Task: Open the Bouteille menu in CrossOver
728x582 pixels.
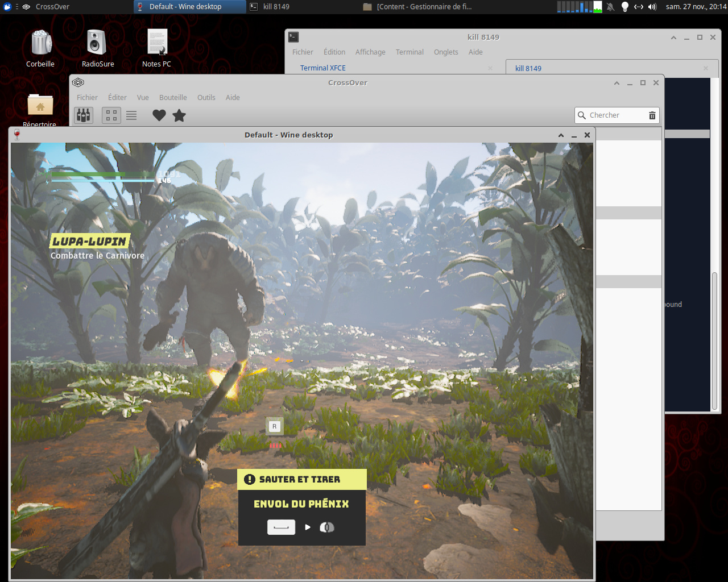Action: tap(173, 97)
